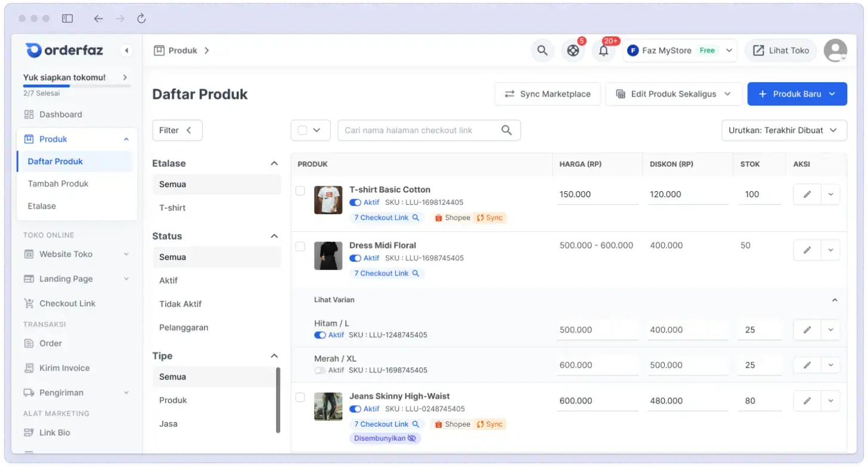The image size is (868, 469).
Task: Open the Urutkan: Terakhir Dibuat dropdown
Action: pyautogui.click(x=783, y=131)
